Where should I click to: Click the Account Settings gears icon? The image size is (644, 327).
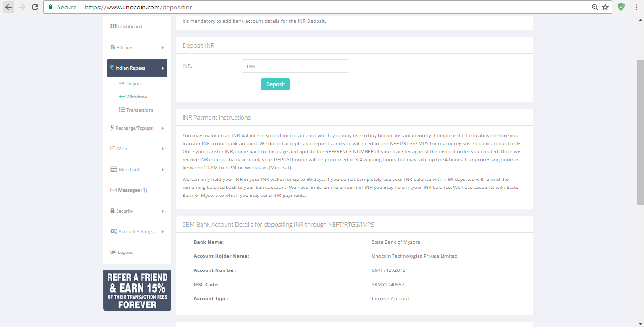pyautogui.click(x=113, y=231)
